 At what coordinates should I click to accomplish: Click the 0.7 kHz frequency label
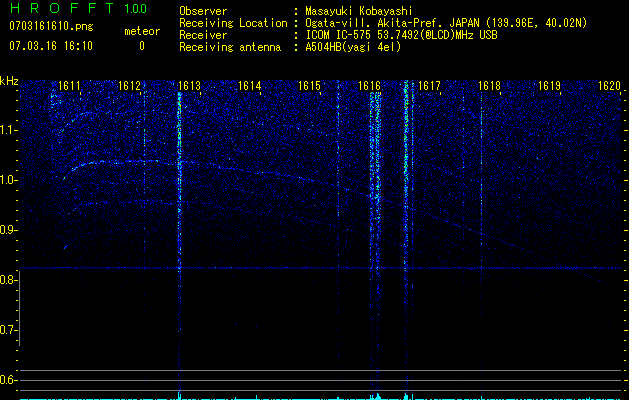click(8, 330)
